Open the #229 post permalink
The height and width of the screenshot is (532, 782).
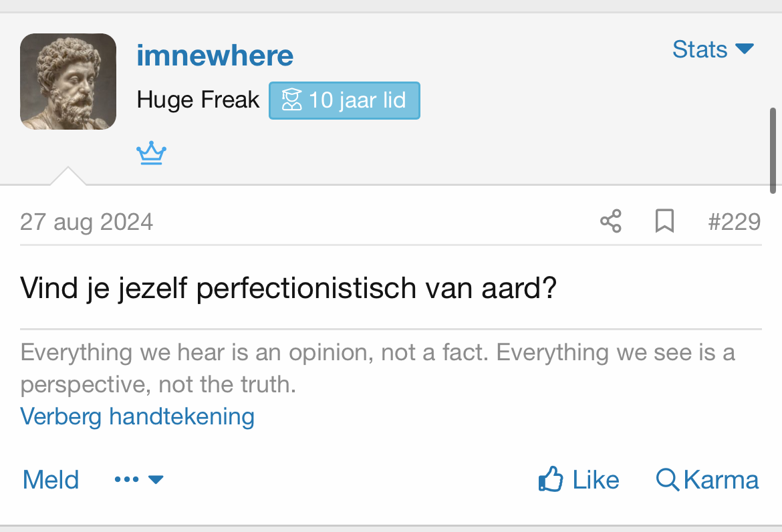[734, 221]
